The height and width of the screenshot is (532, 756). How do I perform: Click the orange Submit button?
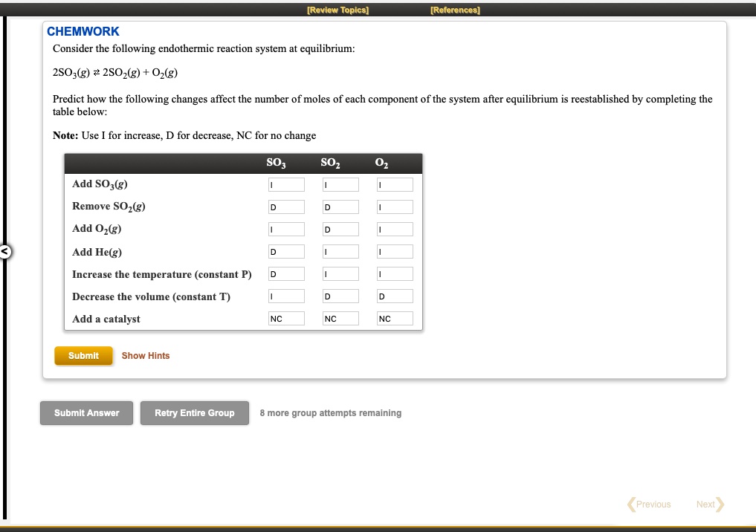pos(83,355)
